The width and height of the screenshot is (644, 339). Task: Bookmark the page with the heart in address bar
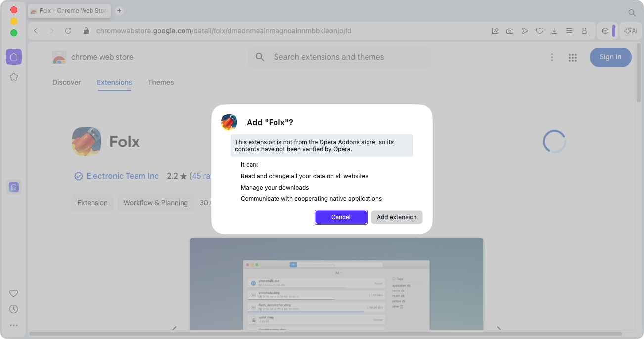click(x=540, y=31)
